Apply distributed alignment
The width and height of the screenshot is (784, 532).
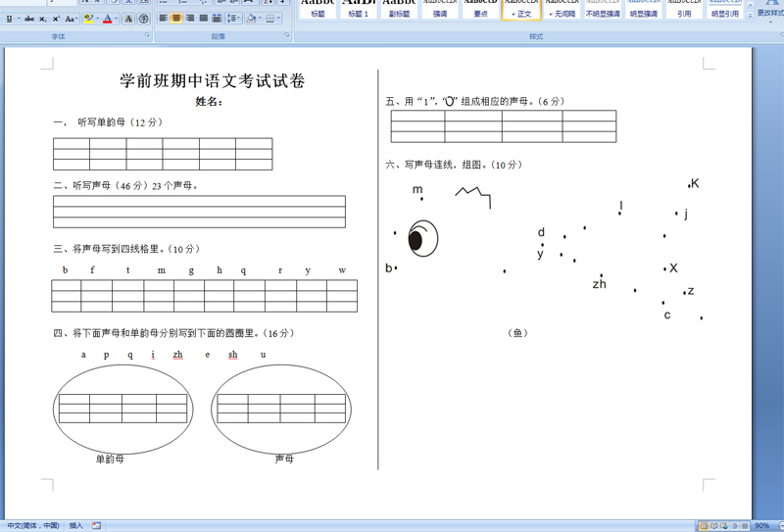tap(217, 19)
